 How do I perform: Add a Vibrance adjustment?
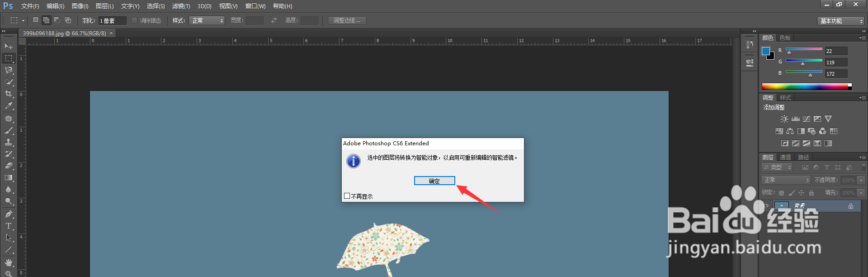pyautogui.click(x=828, y=119)
